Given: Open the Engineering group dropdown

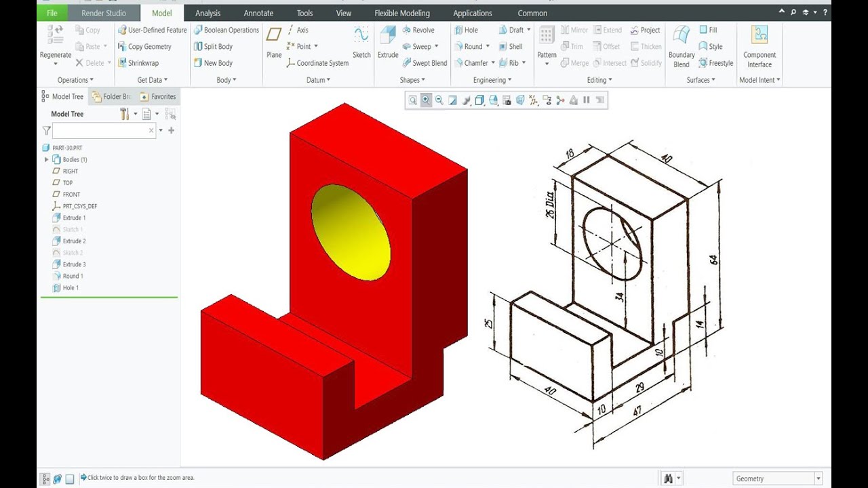Looking at the screenshot, I should tap(492, 80).
